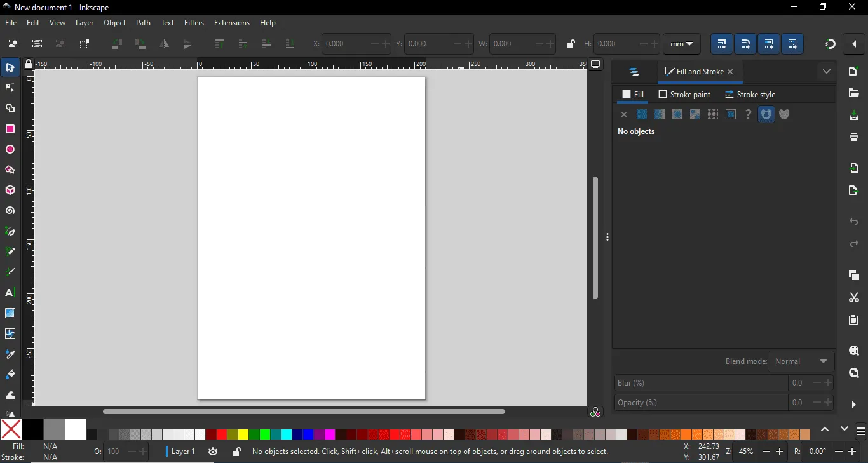
Task: Select the Spiral tool
Action: tap(10, 211)
